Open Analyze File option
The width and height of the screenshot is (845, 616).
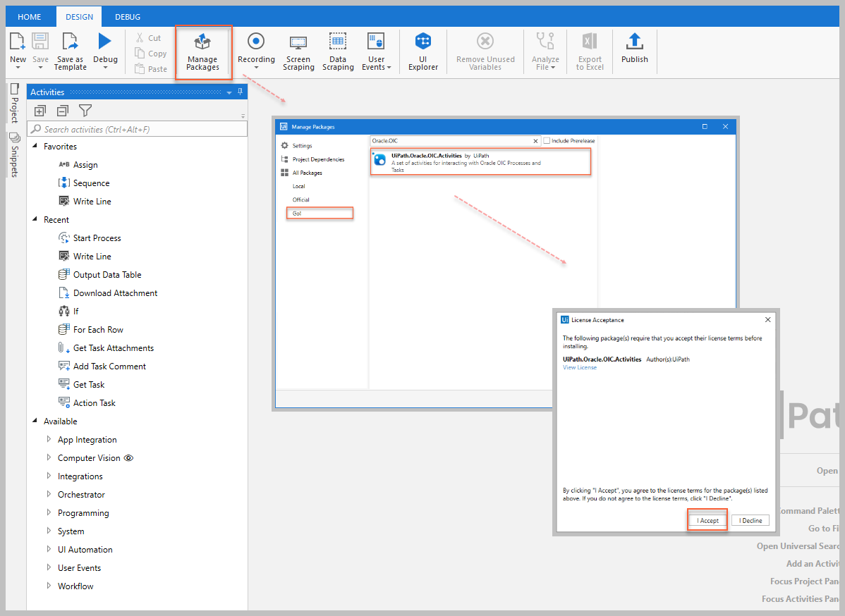click(545, 51)
